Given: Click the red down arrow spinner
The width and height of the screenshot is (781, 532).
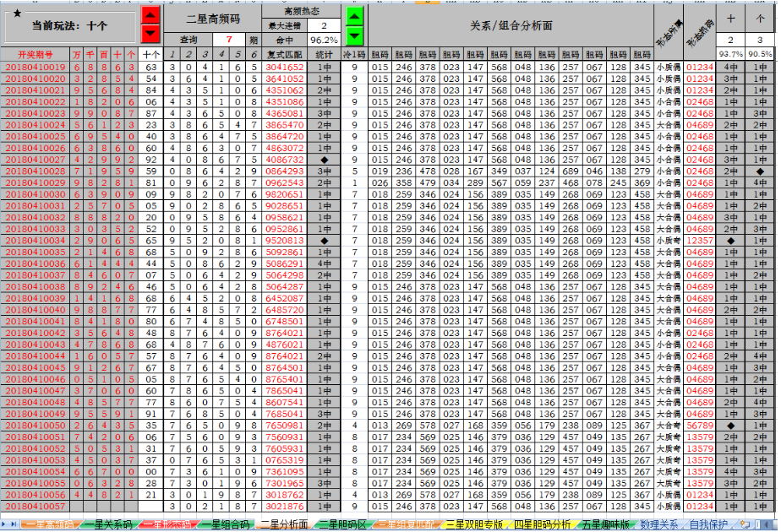Looking at the screenshot, I should pos(150,33).
